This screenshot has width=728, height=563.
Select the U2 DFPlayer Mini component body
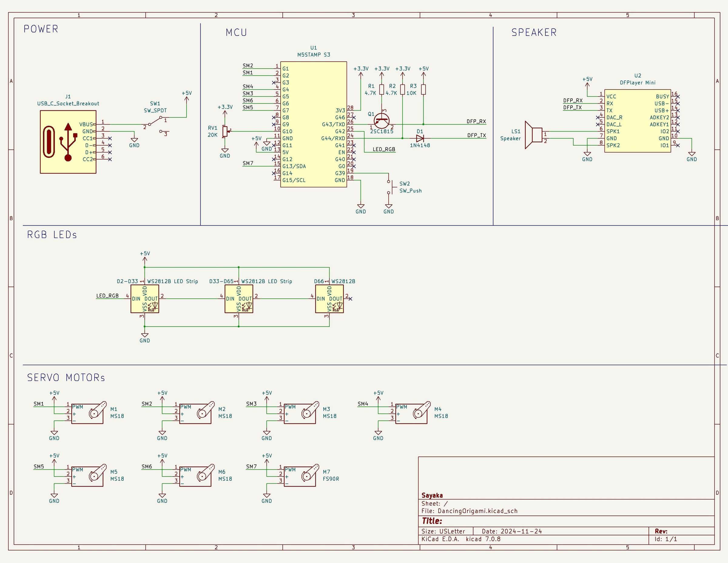638,121
